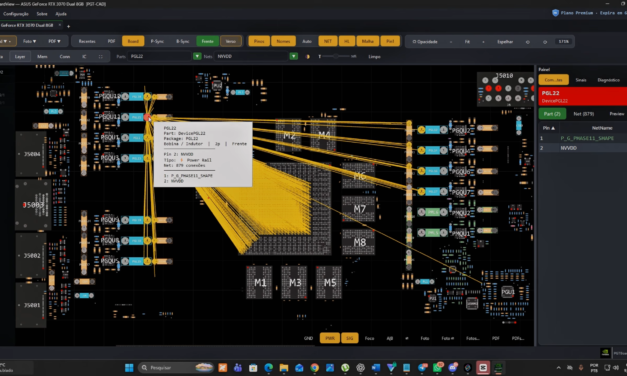Expand the Foto dropdown
This screenshot has height=376, width=627.
point(29,41)
